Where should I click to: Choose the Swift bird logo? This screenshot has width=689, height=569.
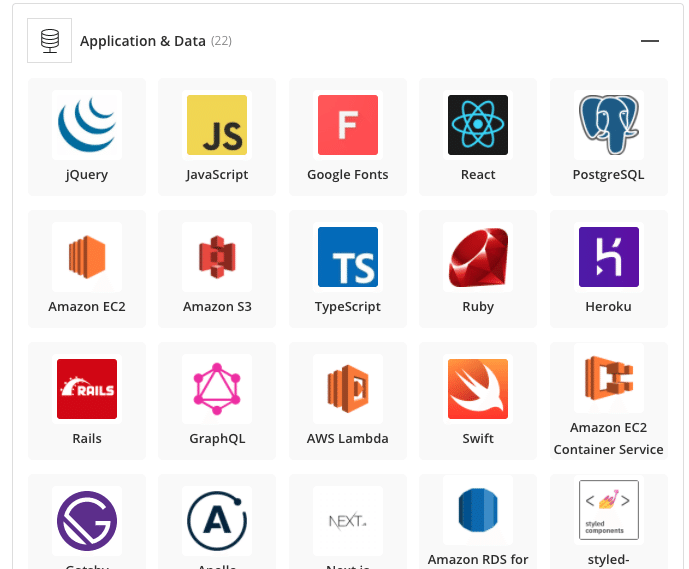478,389
